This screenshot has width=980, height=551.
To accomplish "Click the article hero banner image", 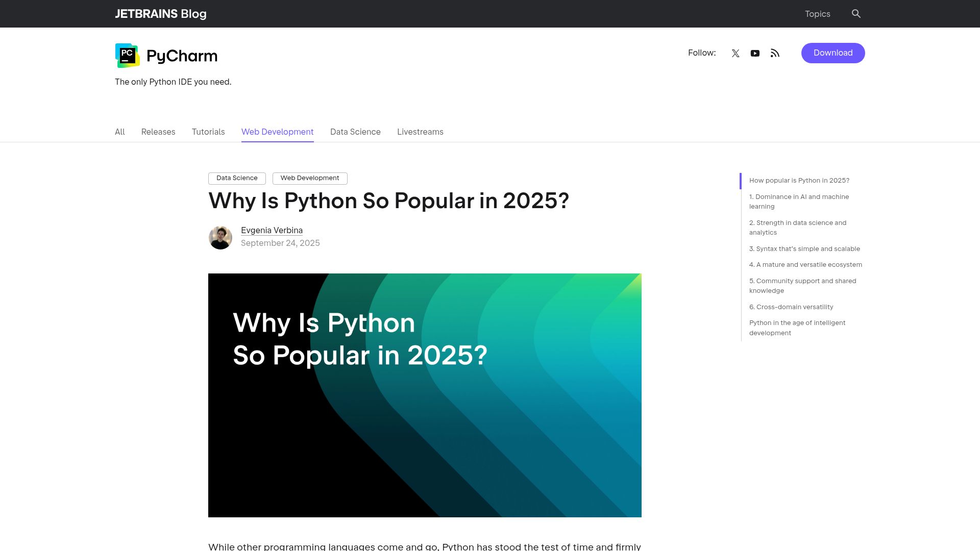I will (425, 395).
